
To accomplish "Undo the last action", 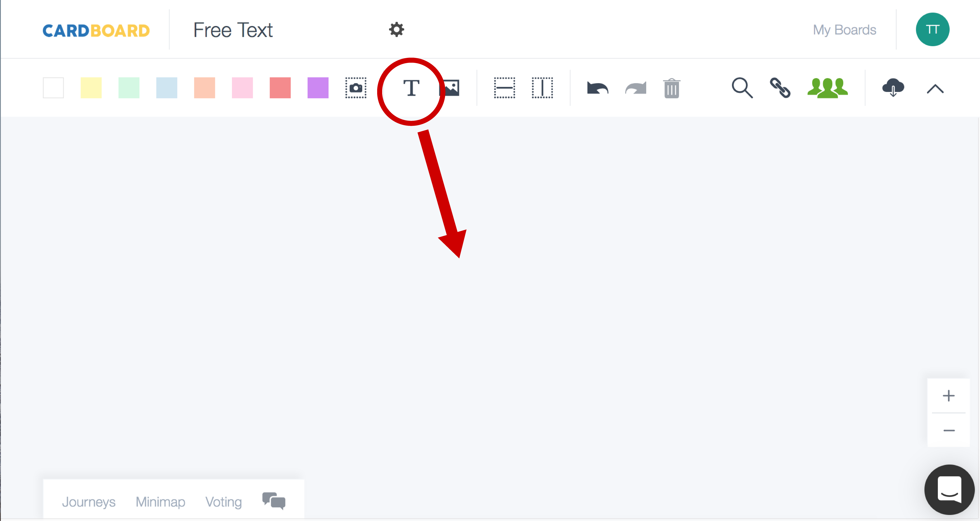I will click(597, 88).
